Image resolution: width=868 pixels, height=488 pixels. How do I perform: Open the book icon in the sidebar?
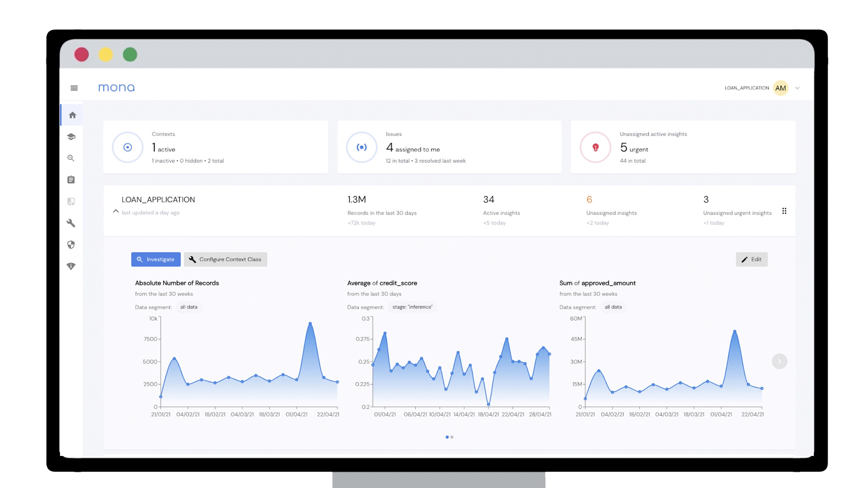click(71, 201)
